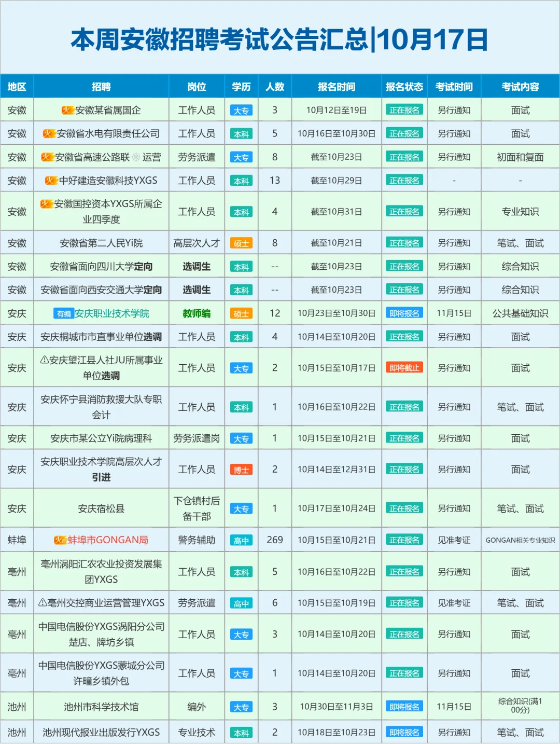Click the headcount 13 for 中好建造
Viewport: 560px width, 744px height.
(275, 181)
